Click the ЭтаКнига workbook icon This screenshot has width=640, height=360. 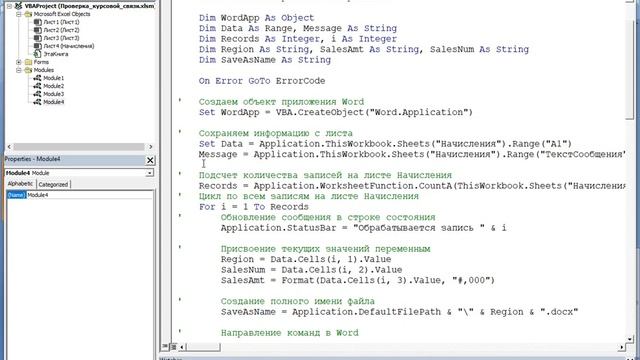pos(38,54)
